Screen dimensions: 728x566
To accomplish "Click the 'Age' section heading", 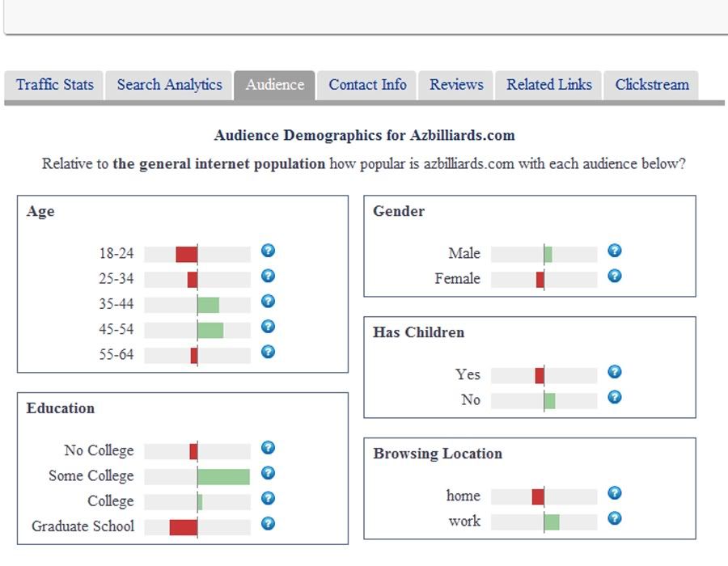I will (40, 212).
